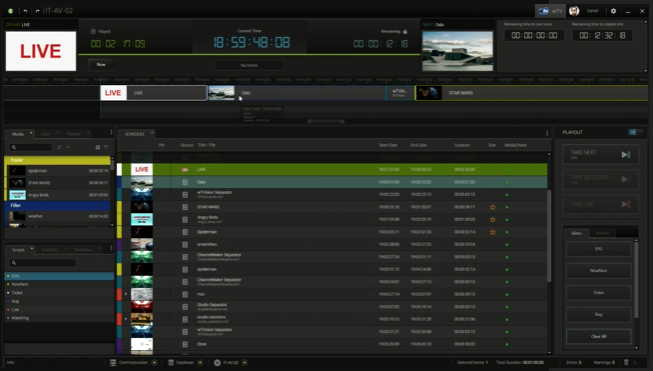The image size is (653, 371).
Task: Click MediaCheck green dot on Oslo row
Action: click(507, 182)
